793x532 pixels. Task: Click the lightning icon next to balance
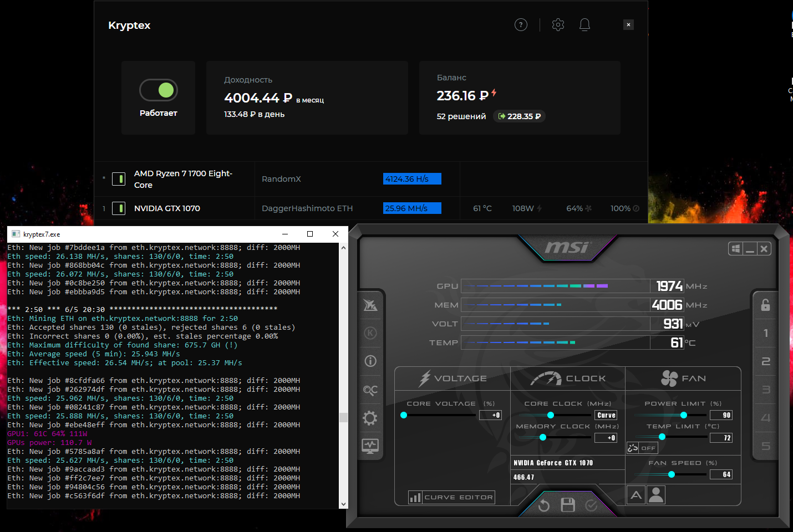click(x=494, y=93)
